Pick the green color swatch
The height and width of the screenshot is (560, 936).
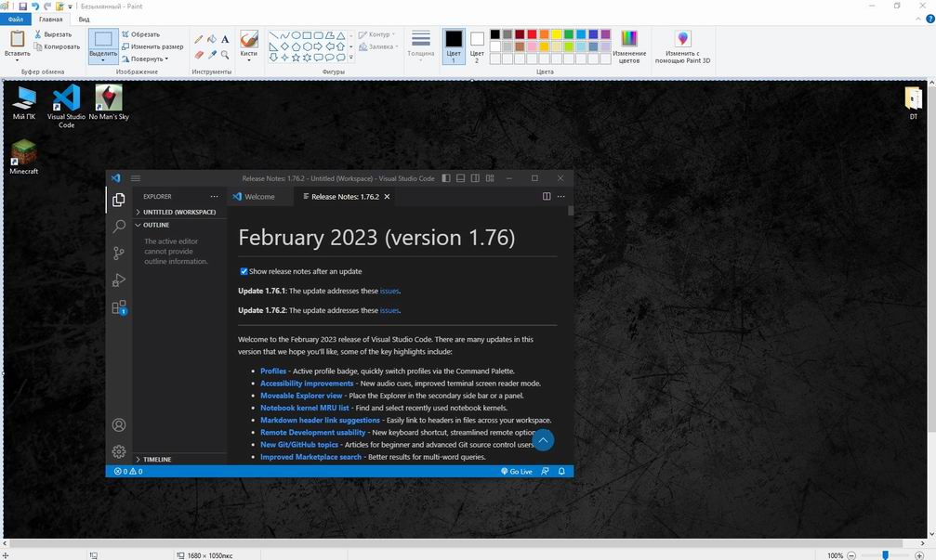pos(569,34)
